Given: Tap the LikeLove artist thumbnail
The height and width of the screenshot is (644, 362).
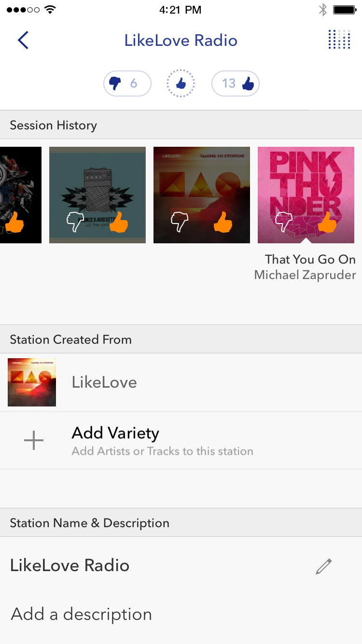Looking at the screenshot, I should pos(32,382).
